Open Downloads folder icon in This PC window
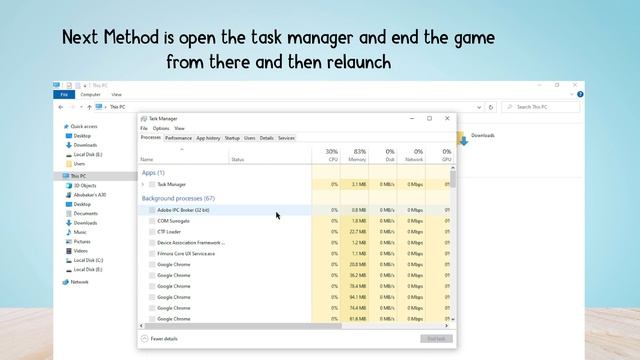640x360 pixels. click(462, 139)
